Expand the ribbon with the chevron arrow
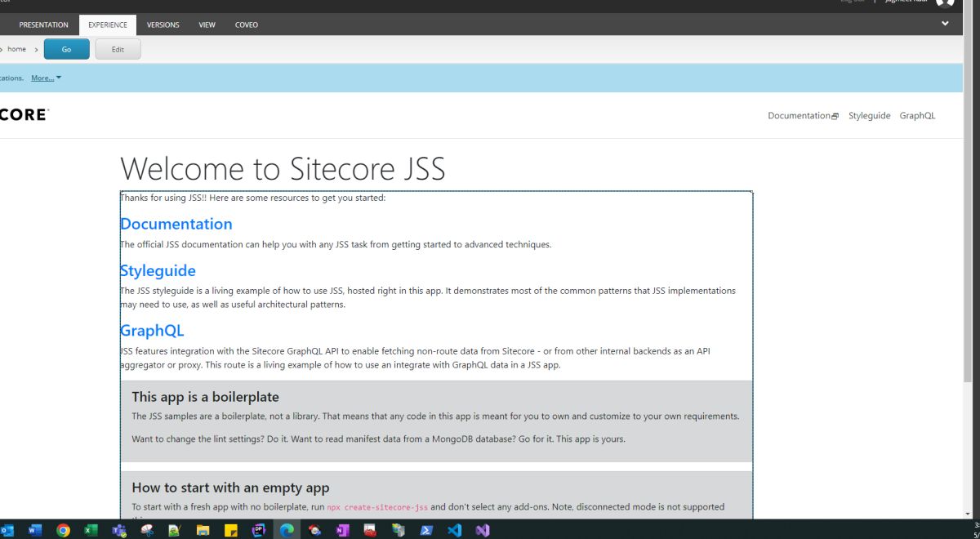Screen dimensions: 980x539 [x=945, y=24]
